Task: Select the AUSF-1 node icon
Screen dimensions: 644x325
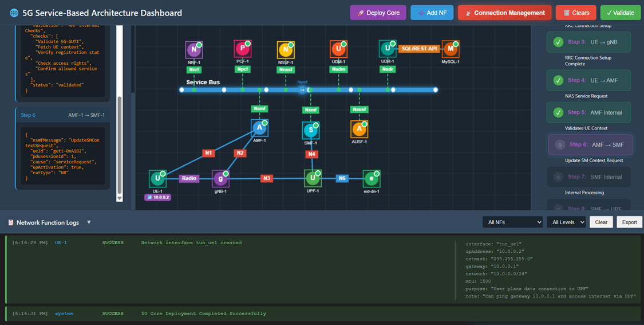Action: [x=359, y=130]
